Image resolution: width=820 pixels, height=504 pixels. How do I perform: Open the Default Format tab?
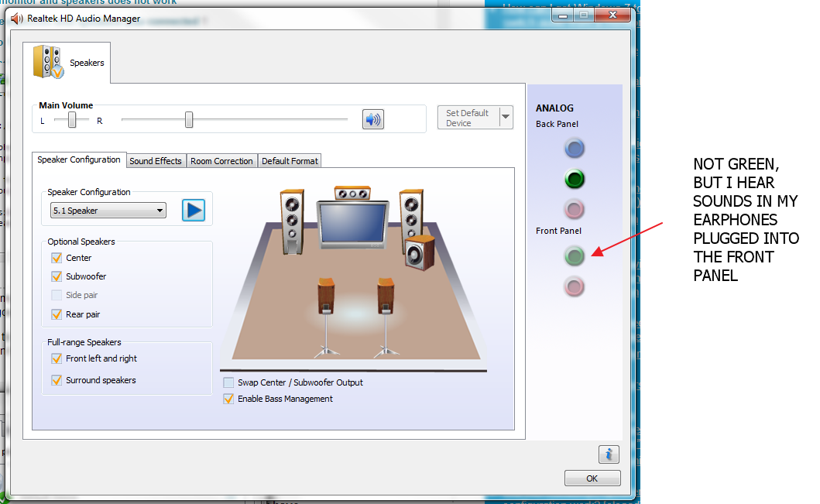coord(290,161)
